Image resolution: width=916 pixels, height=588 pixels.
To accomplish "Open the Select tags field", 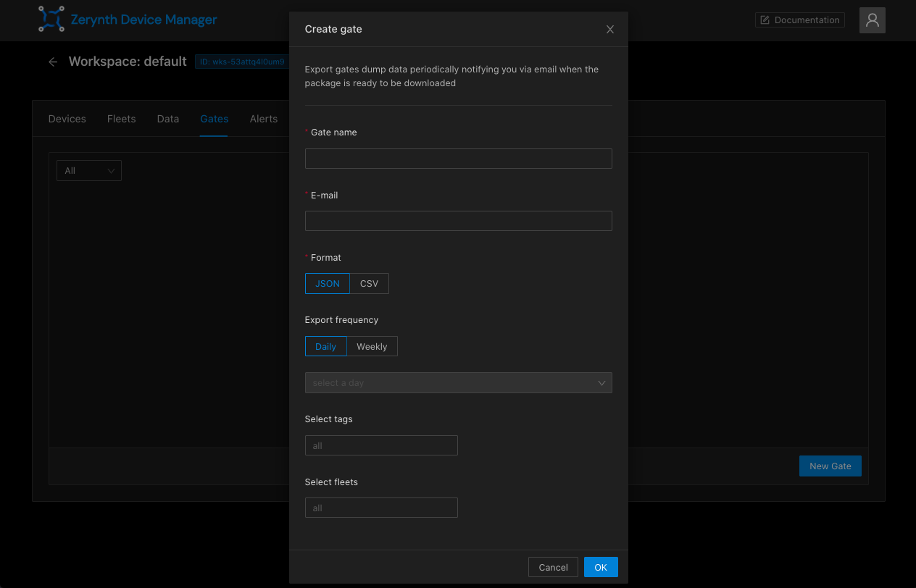I will [x=381, y=445].
